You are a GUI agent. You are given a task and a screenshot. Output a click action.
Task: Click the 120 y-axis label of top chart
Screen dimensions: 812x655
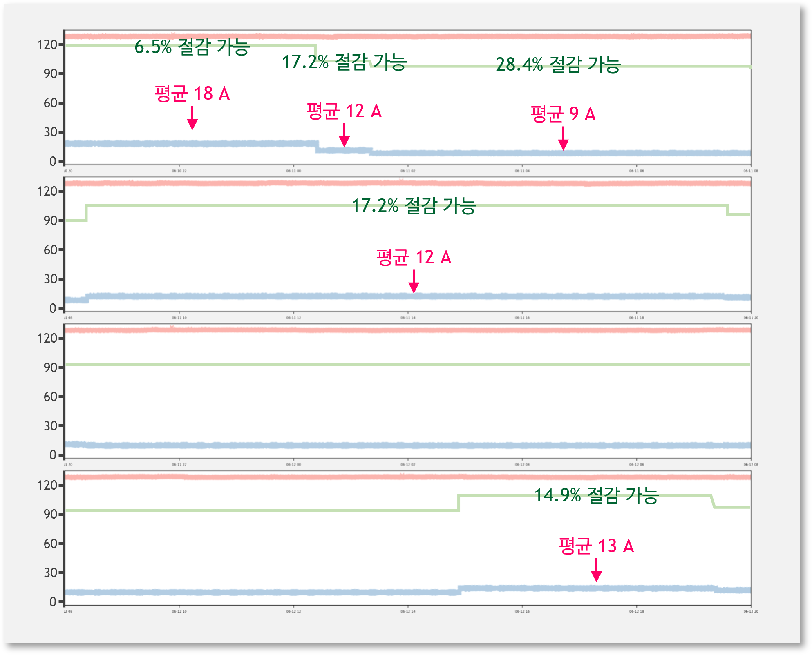point(47,45)
